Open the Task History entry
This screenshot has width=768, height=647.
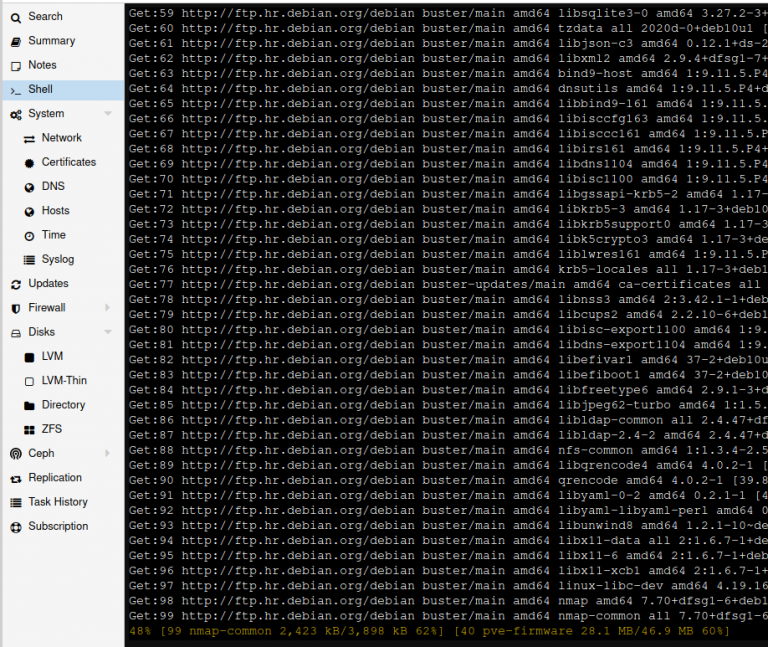57,502
